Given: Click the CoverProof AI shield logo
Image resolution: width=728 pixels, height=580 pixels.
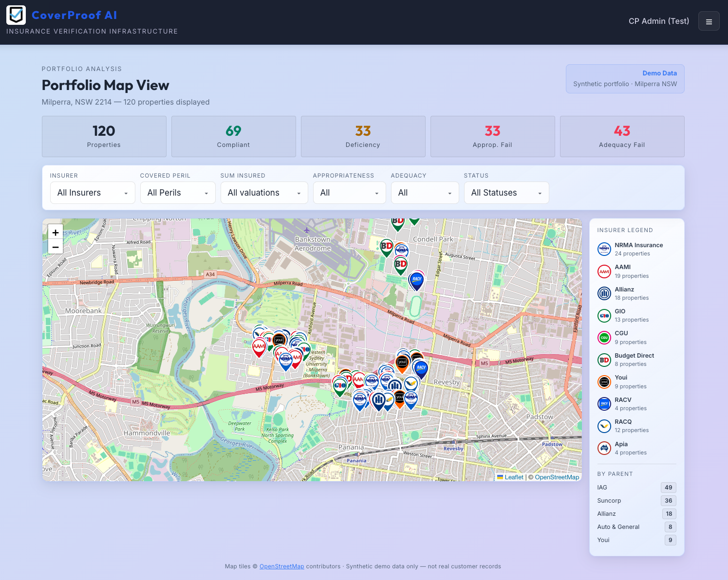Looking at the screenshot, I should (16, 15).
